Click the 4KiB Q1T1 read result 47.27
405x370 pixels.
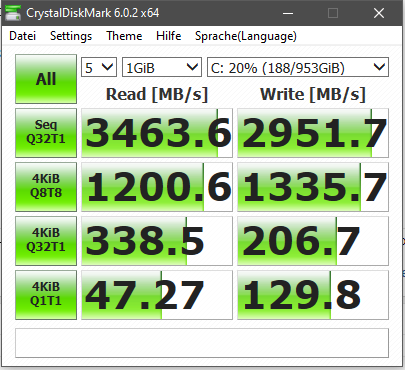[157, 295]
